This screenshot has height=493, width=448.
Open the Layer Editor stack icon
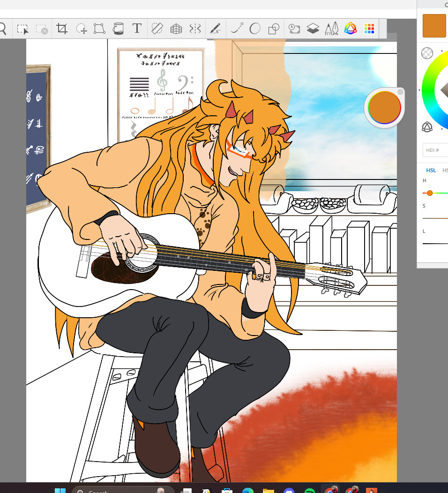[313, 29]
